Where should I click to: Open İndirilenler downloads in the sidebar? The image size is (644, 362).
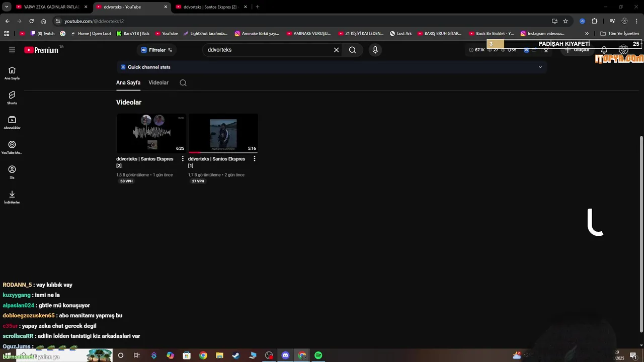point(12,197)
